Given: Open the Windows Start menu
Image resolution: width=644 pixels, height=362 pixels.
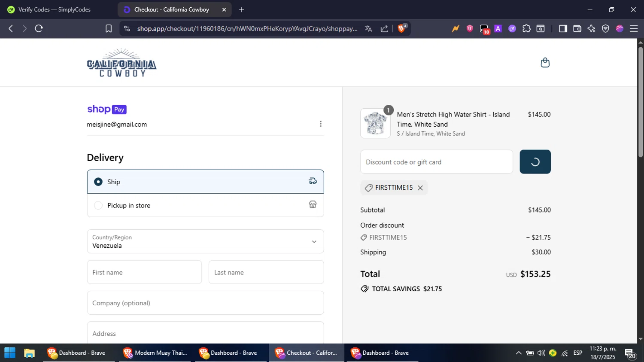Looking at the screenshot, I should pyautogui.click(x=9, y=353).
